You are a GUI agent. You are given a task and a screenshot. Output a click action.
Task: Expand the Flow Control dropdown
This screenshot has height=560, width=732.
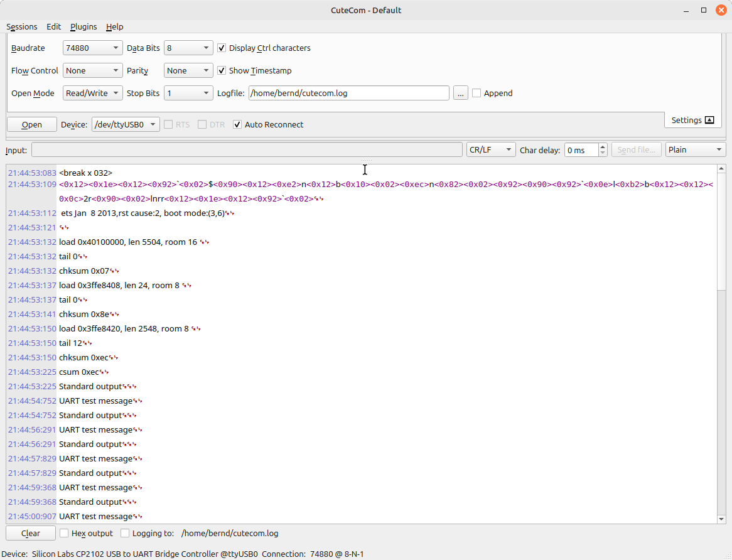[92, 70]
